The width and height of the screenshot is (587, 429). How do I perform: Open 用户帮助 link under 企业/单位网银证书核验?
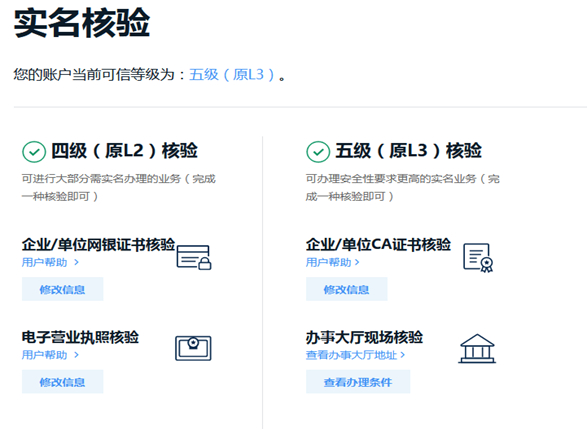point(45,262)
